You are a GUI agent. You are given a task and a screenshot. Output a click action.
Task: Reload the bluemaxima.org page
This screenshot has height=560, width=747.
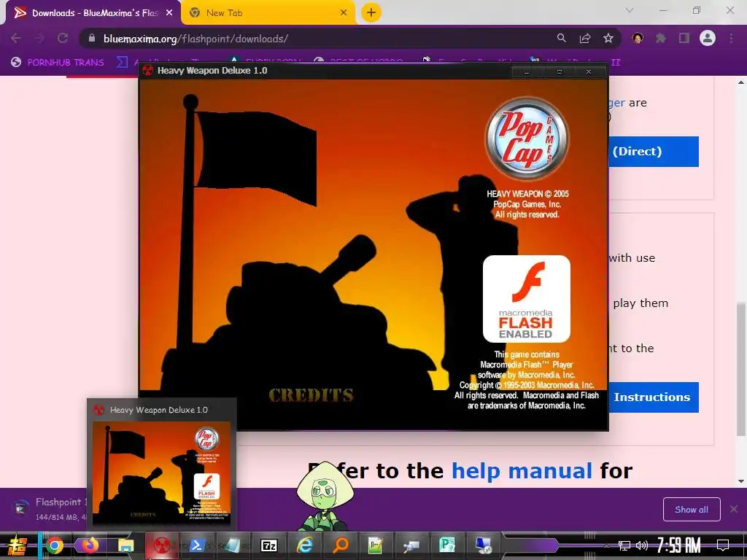[63, 38]
